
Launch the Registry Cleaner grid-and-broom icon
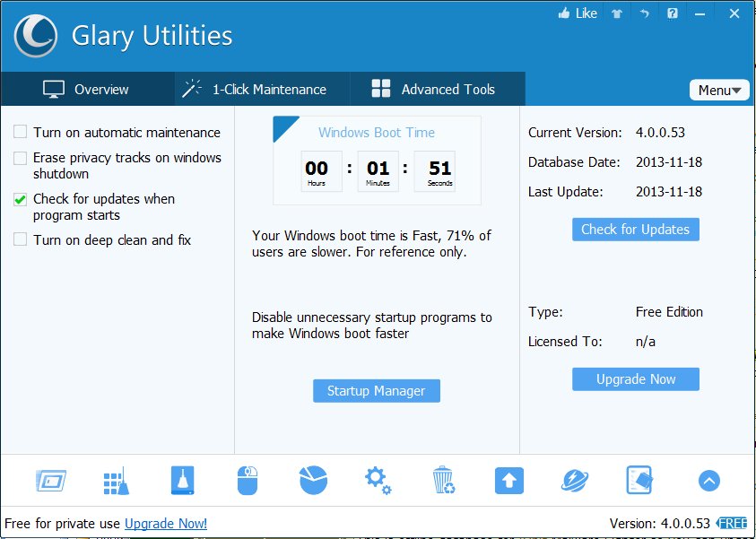coord(117,481)
